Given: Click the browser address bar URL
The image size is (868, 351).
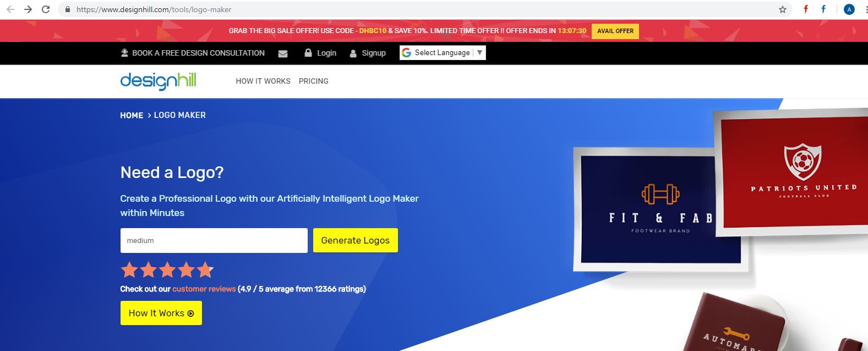Looking at the screenshot, I should (154, 9).
